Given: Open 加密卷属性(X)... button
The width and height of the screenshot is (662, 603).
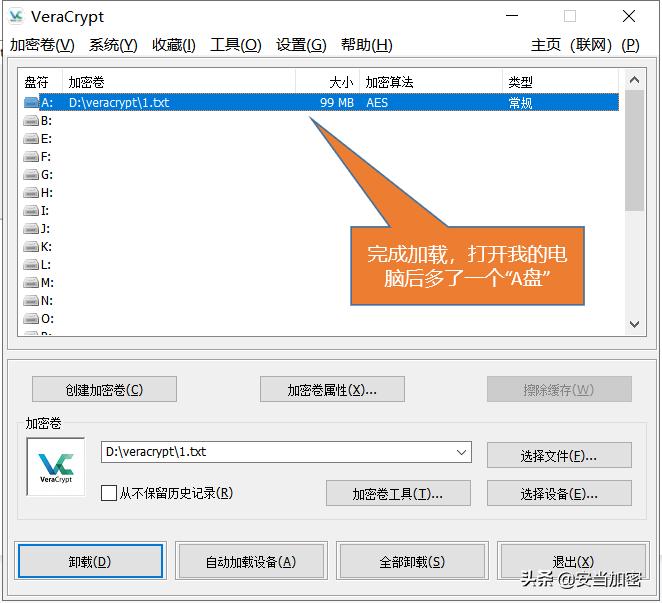Looking at the screenshot, I should coord(332,389).
